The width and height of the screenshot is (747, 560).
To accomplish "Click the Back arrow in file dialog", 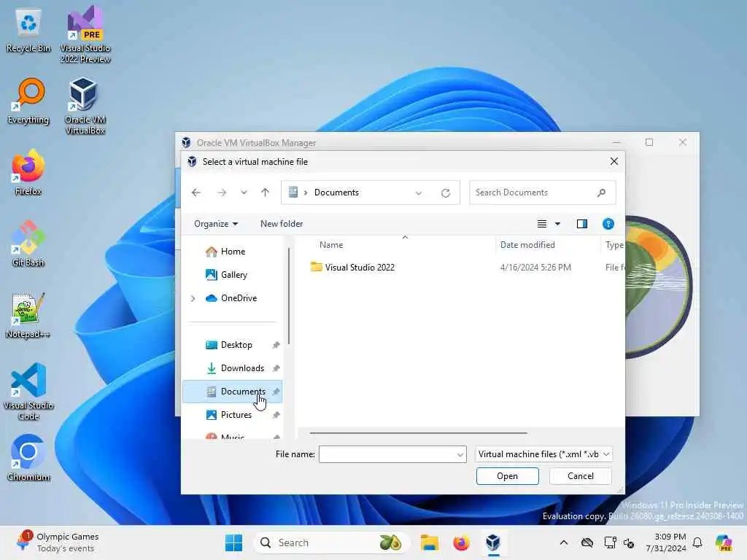I will [x=196, y=192].
